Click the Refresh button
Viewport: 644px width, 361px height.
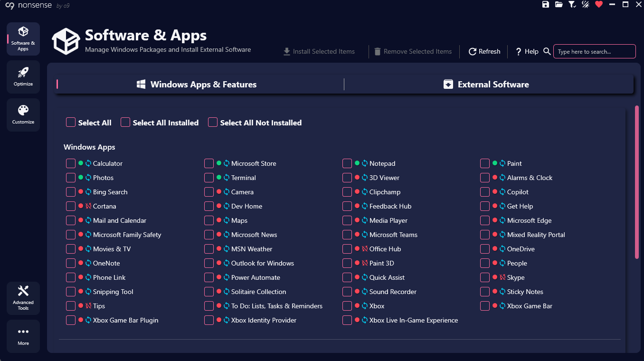pos(484,51)
